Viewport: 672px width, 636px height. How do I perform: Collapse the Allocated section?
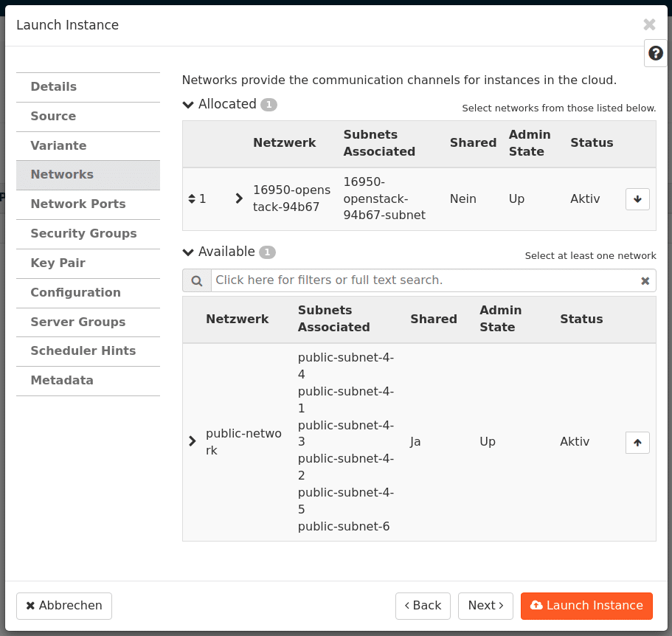point(188,105)
